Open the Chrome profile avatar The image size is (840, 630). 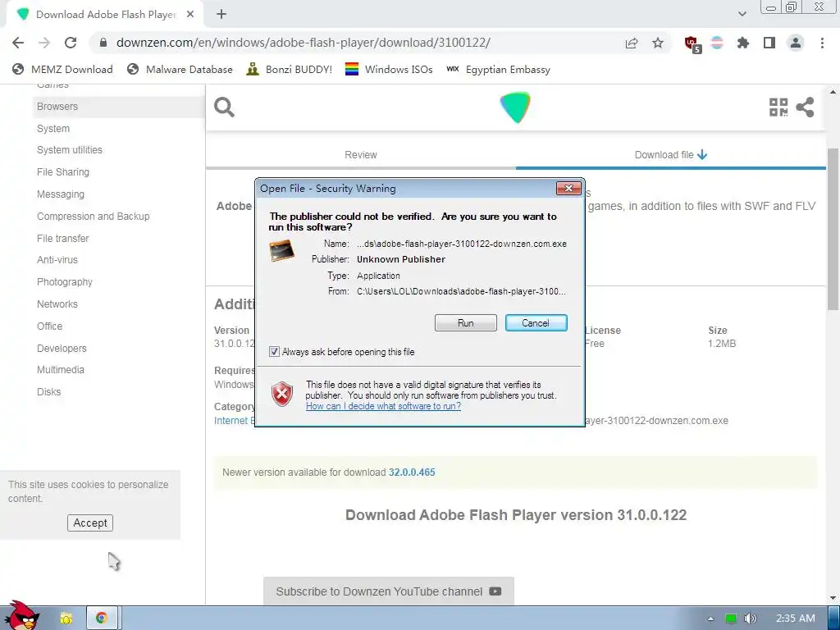click(796, 43)
